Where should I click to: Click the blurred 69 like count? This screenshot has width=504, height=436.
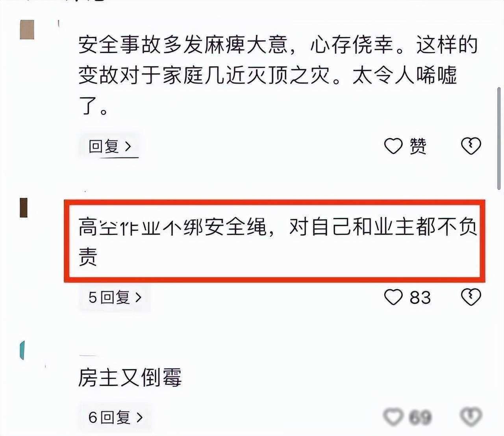click(x=420, y=417)
